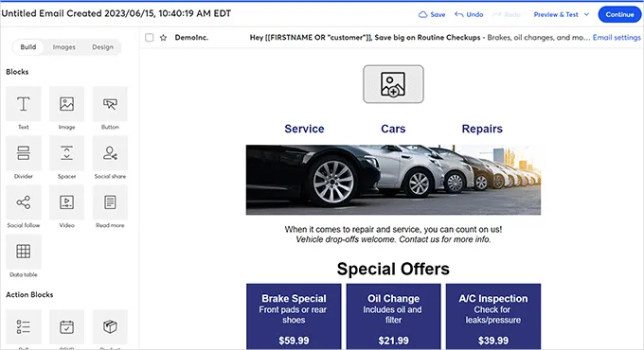
Task: Save the email using Save
Action: (432, 14)
